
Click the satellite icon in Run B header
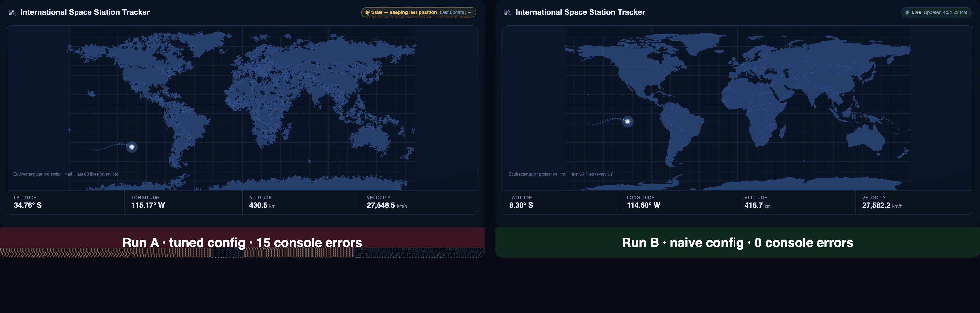(508, 12)
